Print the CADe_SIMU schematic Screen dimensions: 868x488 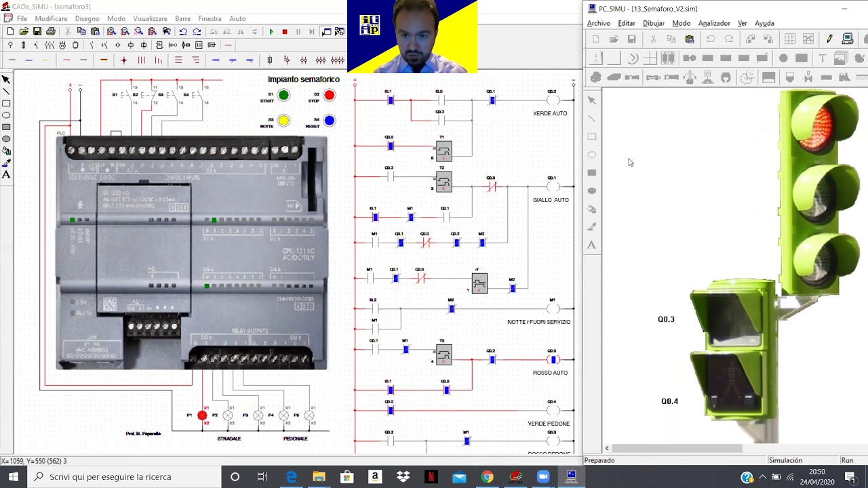coord(51,32)
